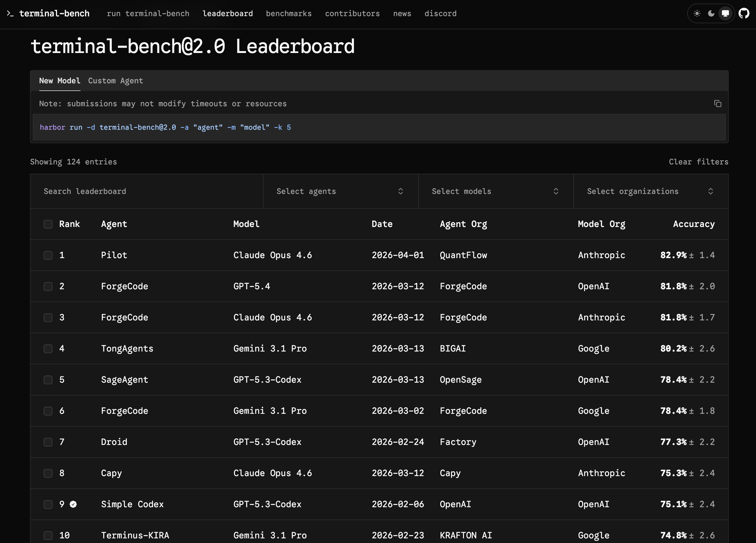The image size is (756, 543).
Task: Check the row for Pilot agent
Action: (x=48, y=255)
